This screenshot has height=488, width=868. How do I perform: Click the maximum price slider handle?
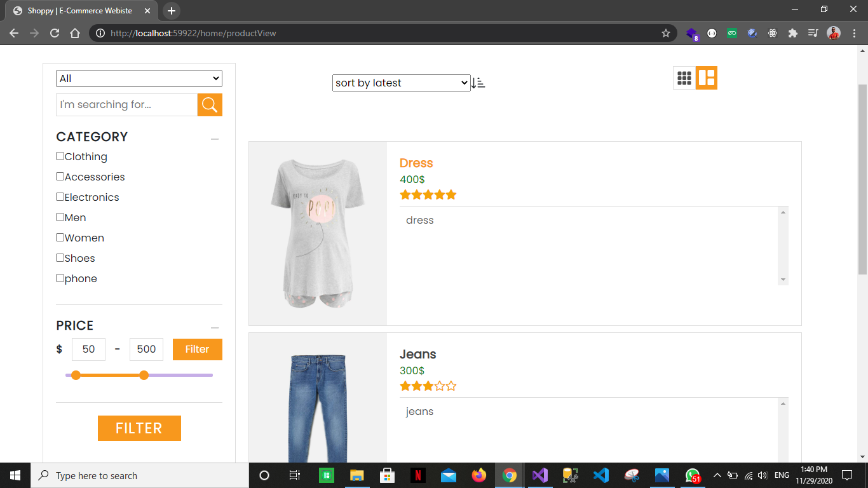coord(144,375)
